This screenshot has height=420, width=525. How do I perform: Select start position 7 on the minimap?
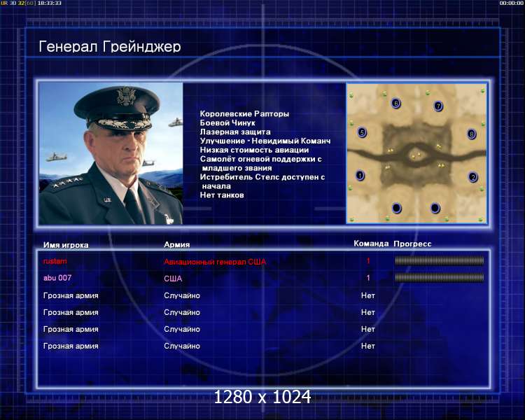pyautogui.click(x=438, y=106)
